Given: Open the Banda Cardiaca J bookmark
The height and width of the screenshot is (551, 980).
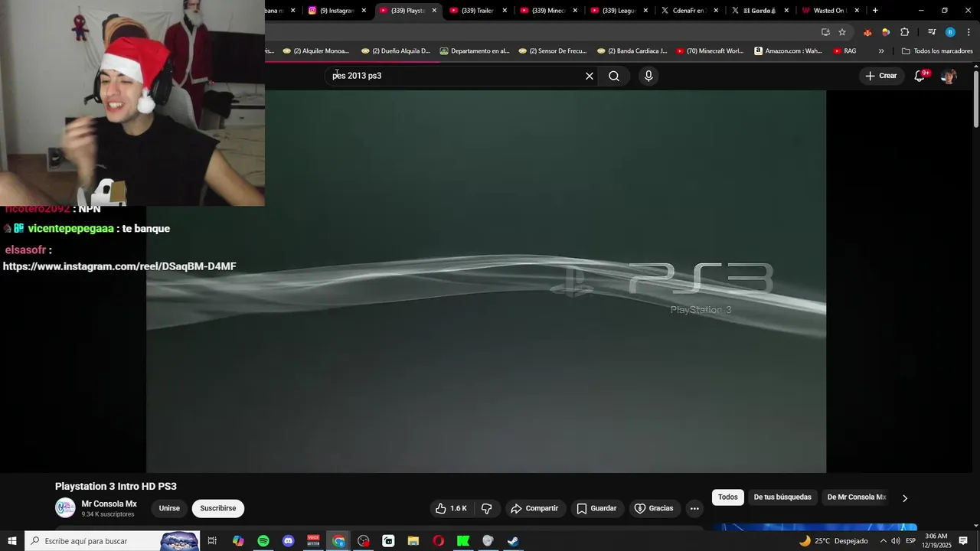Looking at the screenshot, I should [632, 51].
